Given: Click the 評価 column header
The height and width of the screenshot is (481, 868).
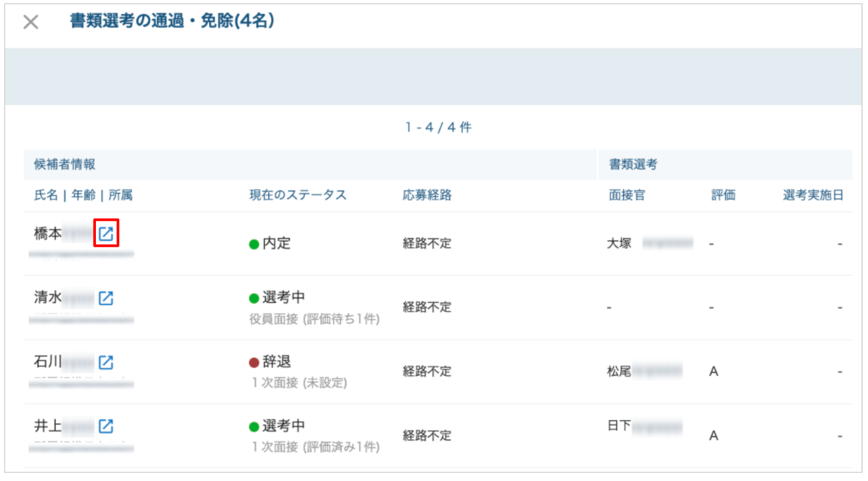Looking at the screenshot, I should (723, 195).
